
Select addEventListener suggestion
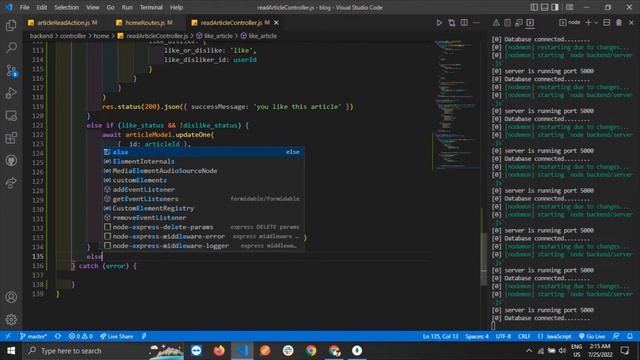click(203, 189)
